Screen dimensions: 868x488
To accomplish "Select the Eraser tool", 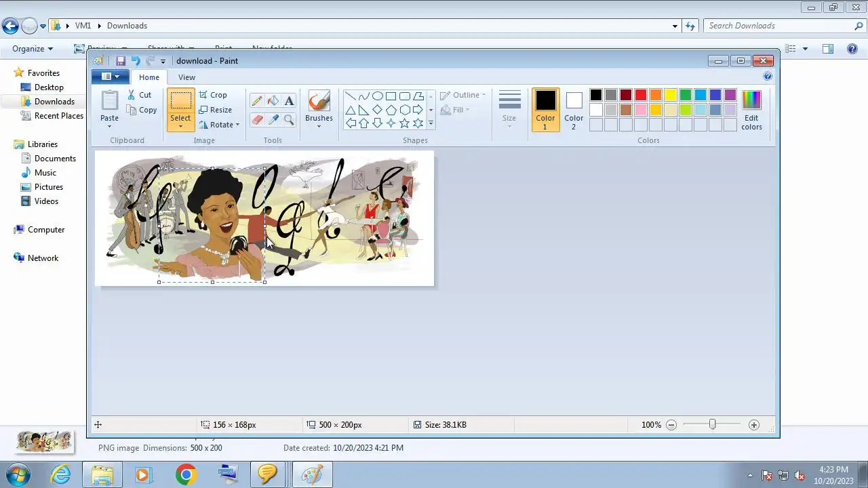I will (256, 120).
